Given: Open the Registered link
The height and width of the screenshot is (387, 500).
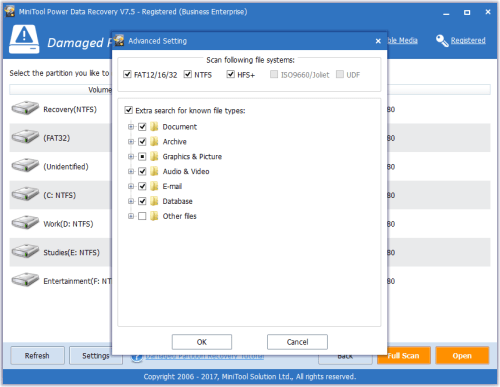Looking at the screenshot, I should [468, 41].
